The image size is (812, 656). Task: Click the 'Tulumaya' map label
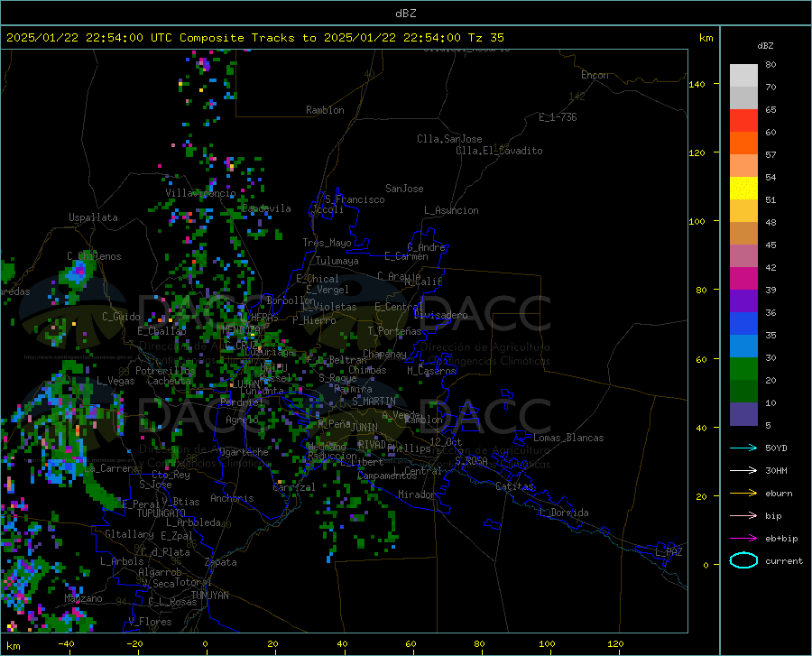tap(337, 261)
